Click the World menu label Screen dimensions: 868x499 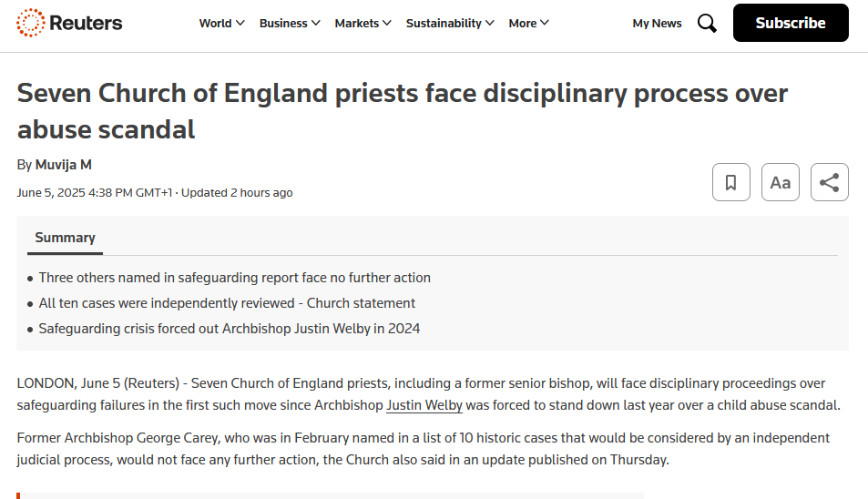(215, 24)
